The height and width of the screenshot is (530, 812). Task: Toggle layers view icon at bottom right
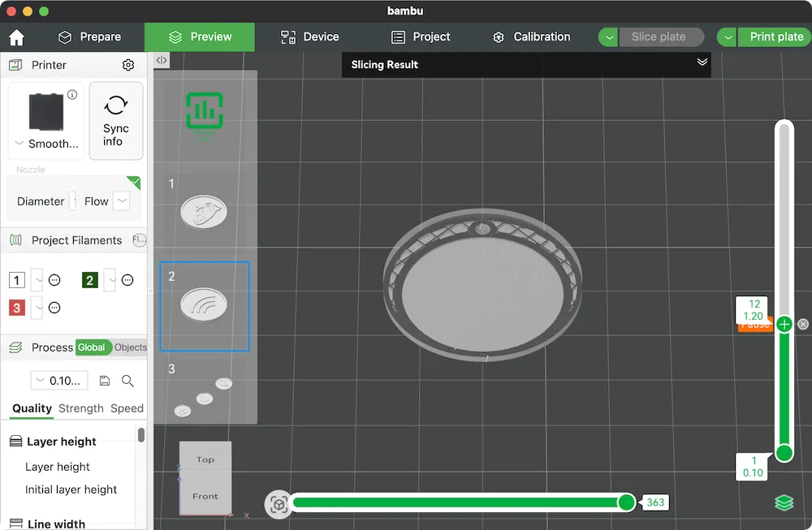tap(784, 502)
